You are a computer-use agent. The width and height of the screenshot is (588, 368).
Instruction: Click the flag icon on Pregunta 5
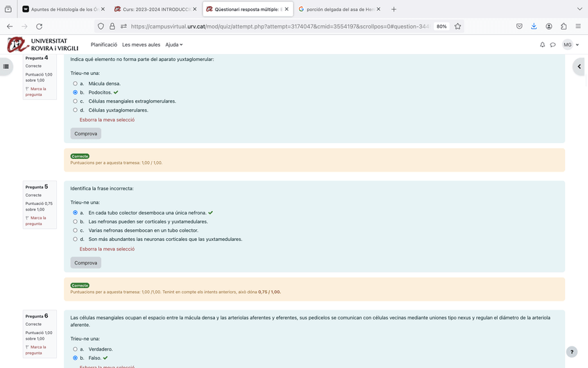pos(27,218)
